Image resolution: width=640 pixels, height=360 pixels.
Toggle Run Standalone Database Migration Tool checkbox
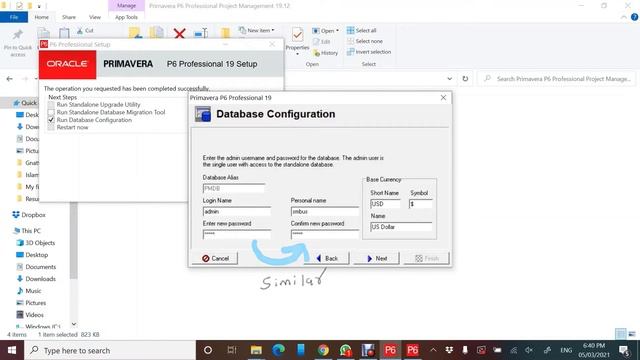[x=51, y=112]
